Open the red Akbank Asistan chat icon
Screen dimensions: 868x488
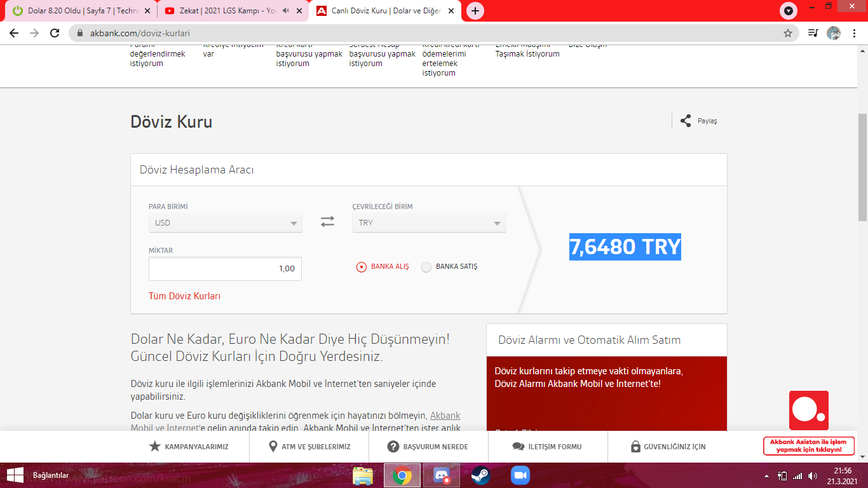coord(809,410)
